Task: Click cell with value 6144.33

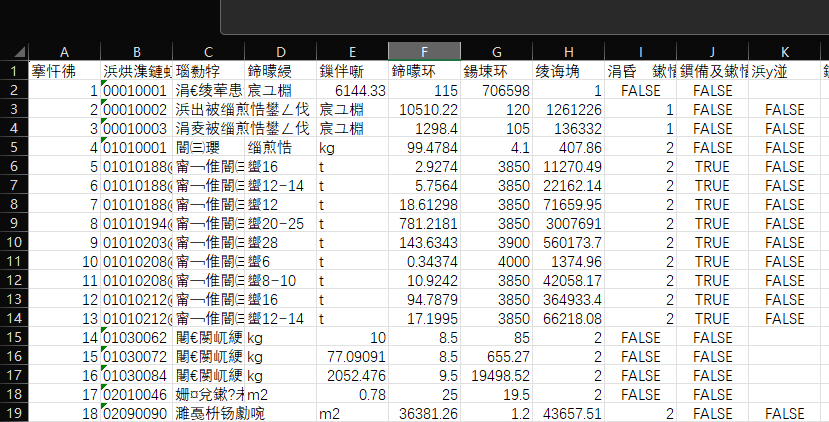Action: pyautogui.click(x=352, y=90)
